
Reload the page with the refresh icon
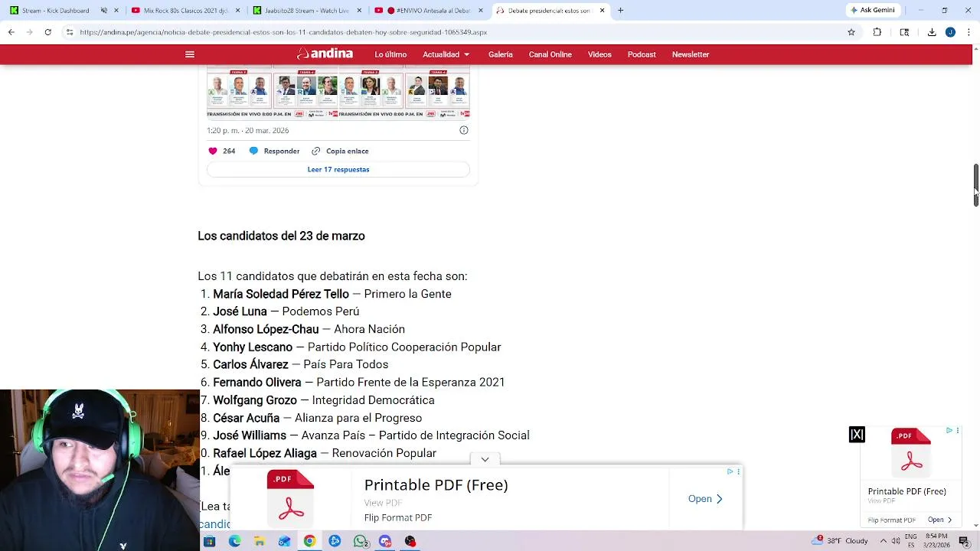tap(47, 32)
